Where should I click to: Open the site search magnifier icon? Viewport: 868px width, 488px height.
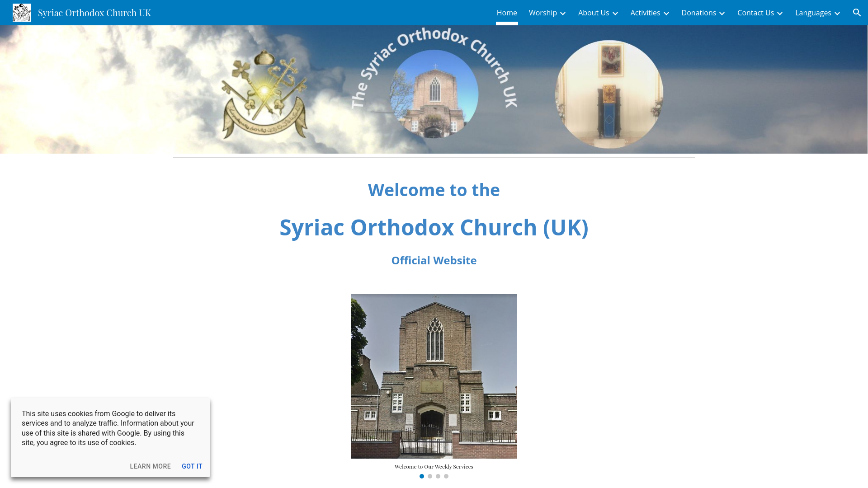[857, 13]
